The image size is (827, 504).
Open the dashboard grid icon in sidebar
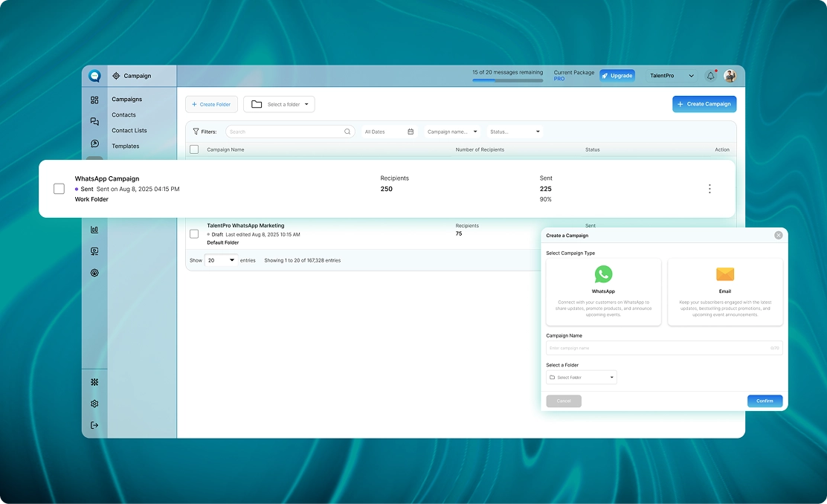[x=94, y=100]
